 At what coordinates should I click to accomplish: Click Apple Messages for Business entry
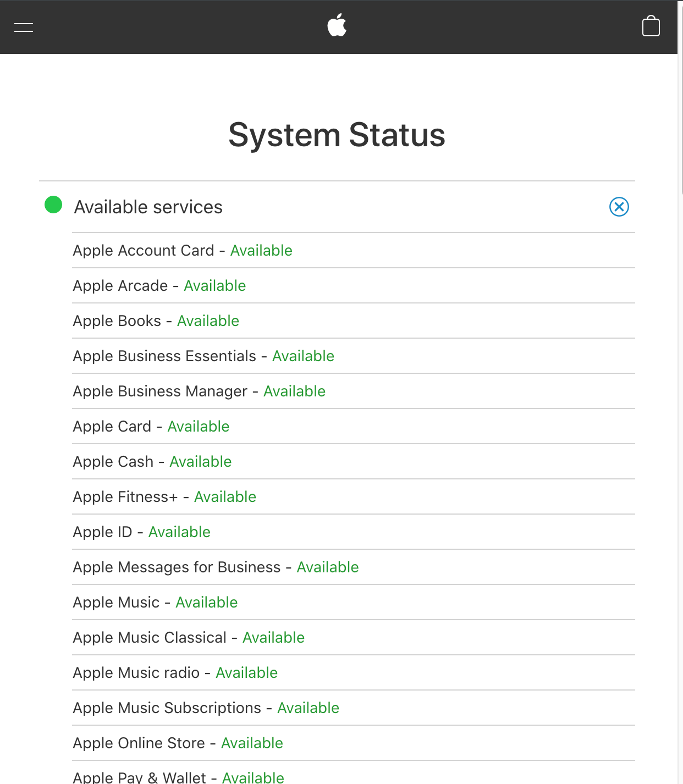coord(216,567)
